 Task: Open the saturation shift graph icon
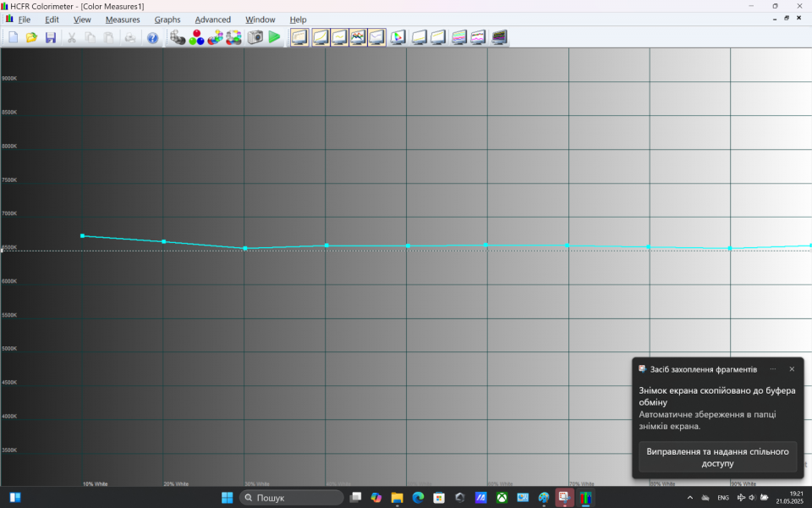pyautogui.click(x=459, y=37)
